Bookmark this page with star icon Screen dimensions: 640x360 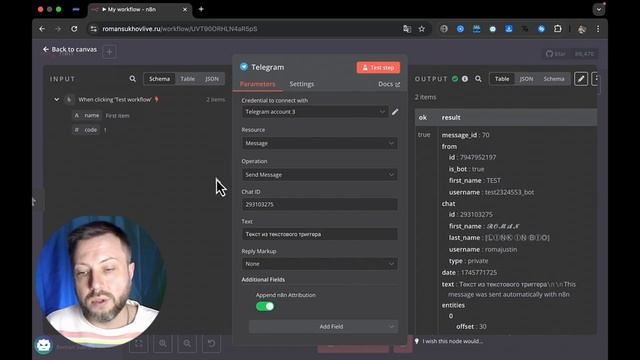[x=422, y=29]
